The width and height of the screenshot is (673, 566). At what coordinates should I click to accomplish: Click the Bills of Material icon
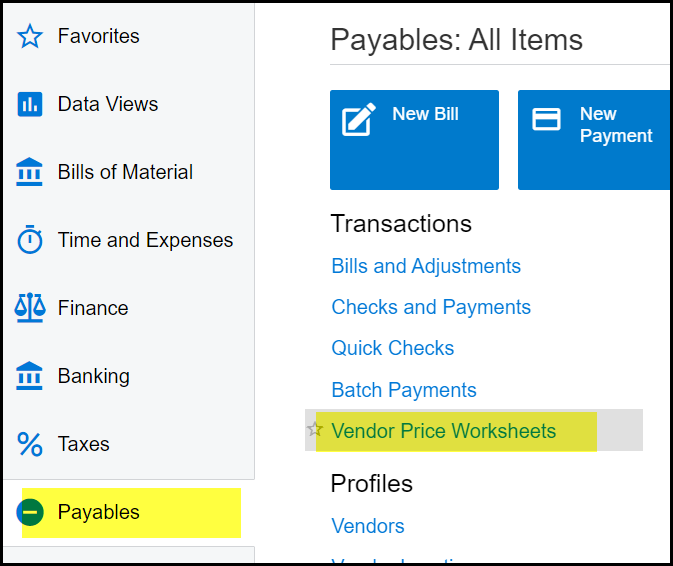point(30,172)
